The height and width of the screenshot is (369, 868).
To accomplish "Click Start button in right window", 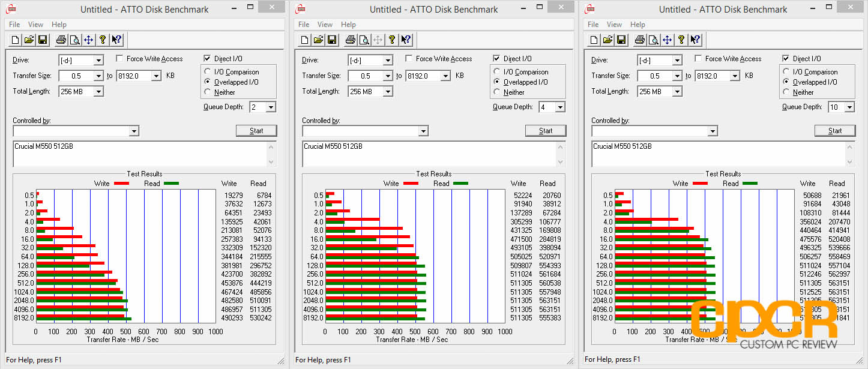I will [835, 131].
